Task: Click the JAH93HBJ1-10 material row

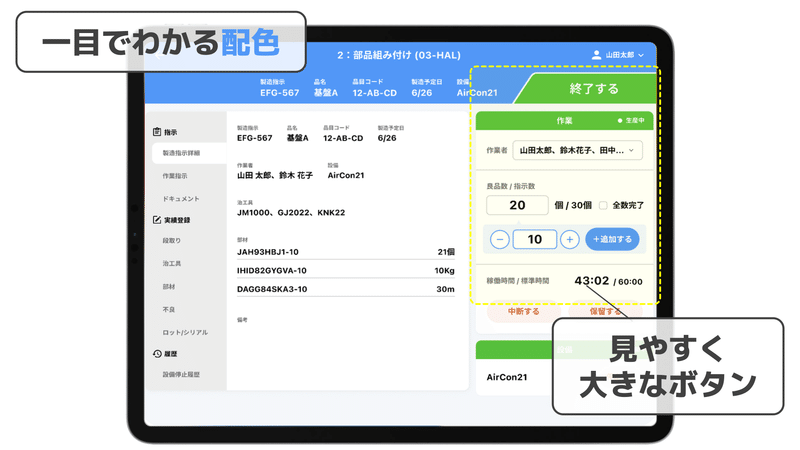Action: [x=345, y=252]
